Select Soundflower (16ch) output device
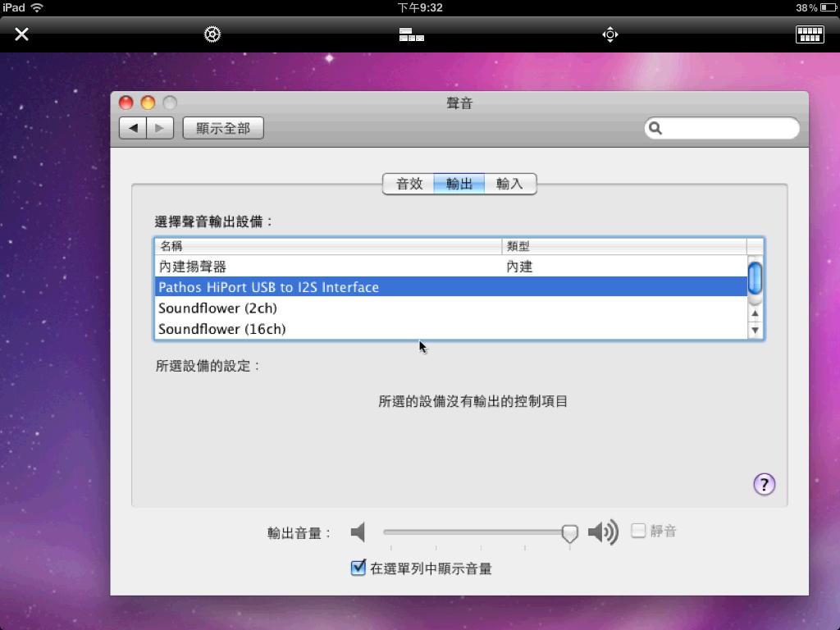840x630 pixels. 450,329
